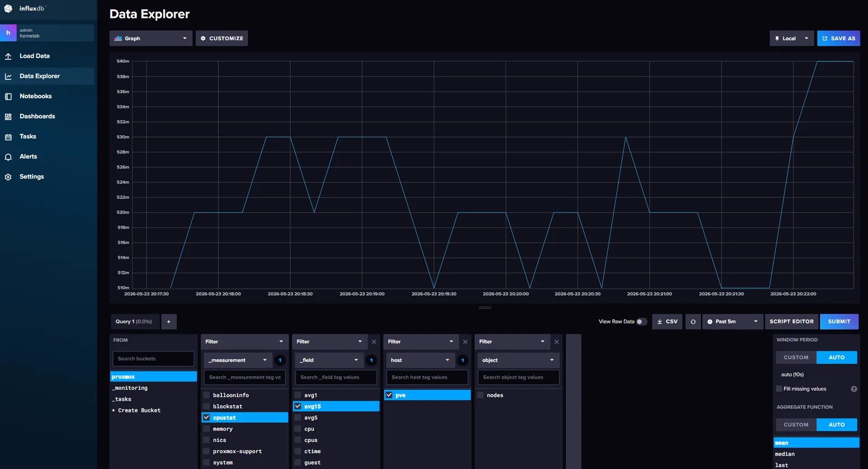
Task: Click the Notebooks sidebar icon
Action: pos(8,97)
